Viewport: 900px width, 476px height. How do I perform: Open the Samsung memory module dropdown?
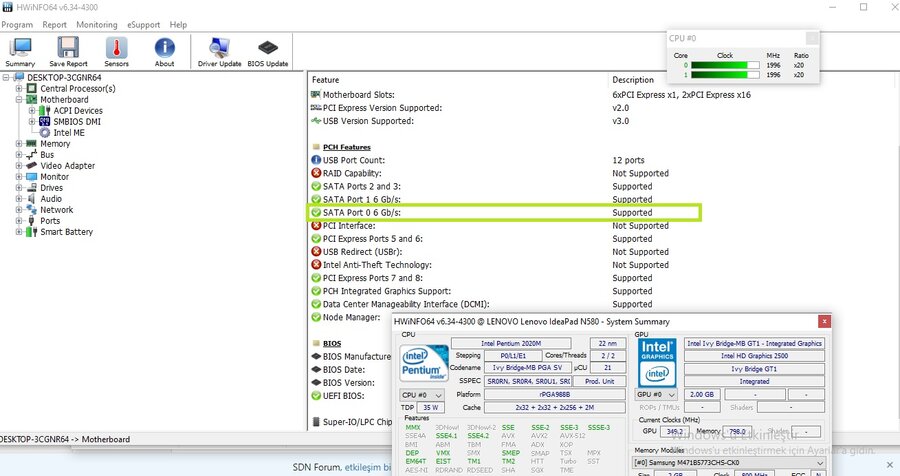pos(728,463)
